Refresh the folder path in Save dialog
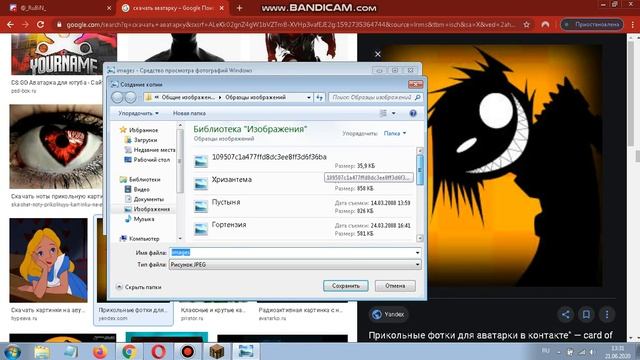 click(x=320, y=98)
